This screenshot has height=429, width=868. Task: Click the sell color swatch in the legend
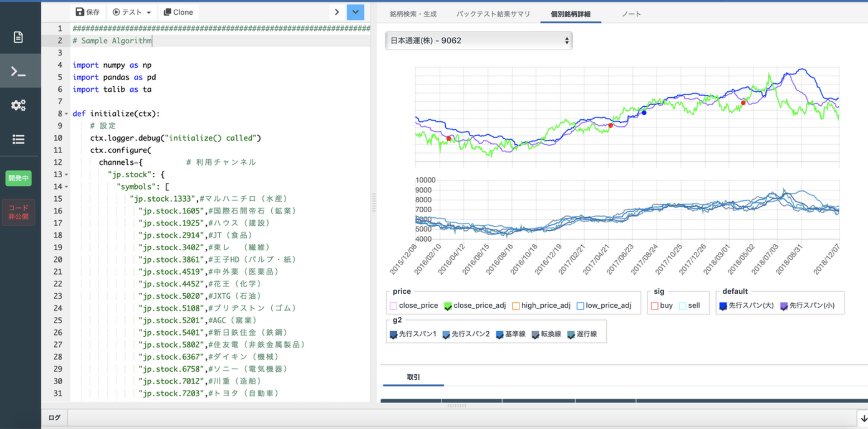click(x=681, y=305)
